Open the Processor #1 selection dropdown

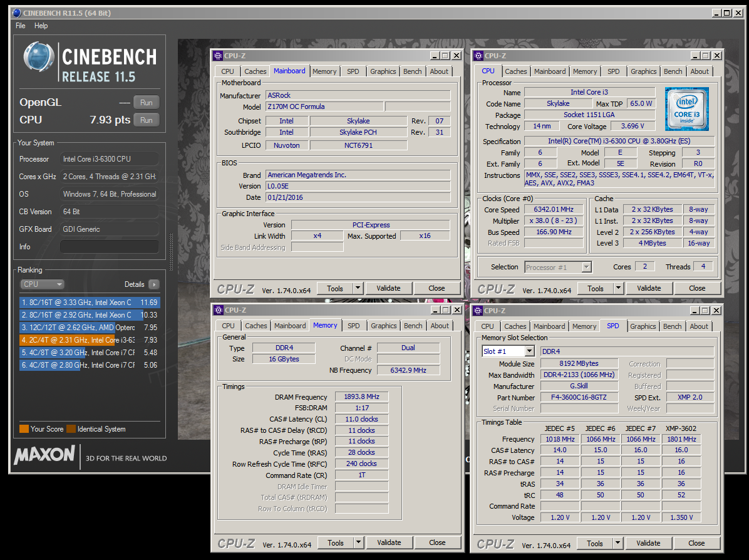[587, 267]
